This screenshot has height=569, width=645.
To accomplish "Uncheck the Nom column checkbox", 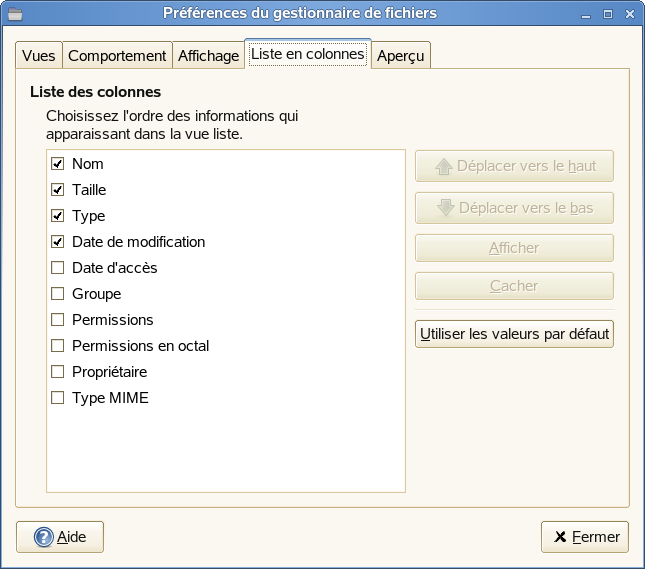I will click(57, 164).
